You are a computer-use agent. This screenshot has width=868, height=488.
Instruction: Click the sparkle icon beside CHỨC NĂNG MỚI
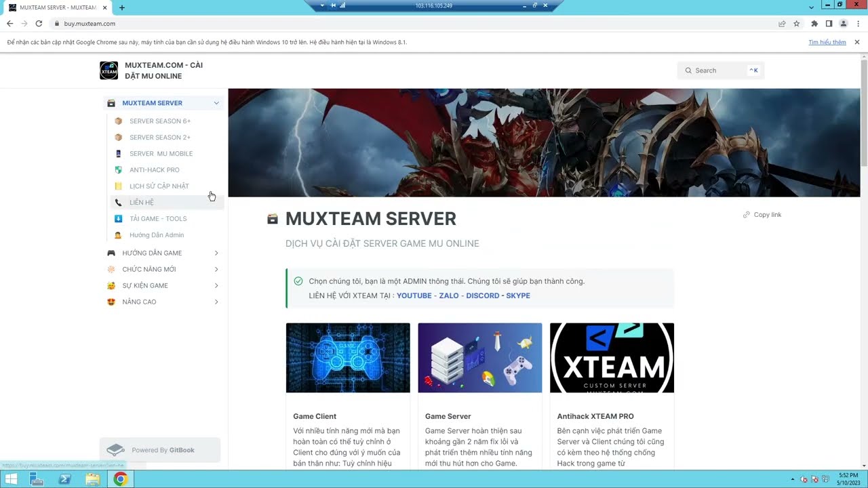tap(111, 269)
